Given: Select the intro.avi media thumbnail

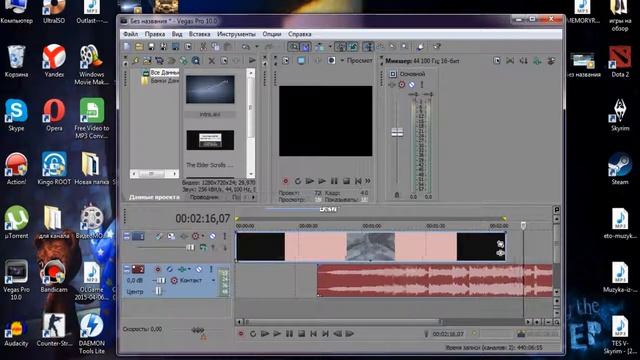Looking at the screenshot, I should tap(210, 89).
